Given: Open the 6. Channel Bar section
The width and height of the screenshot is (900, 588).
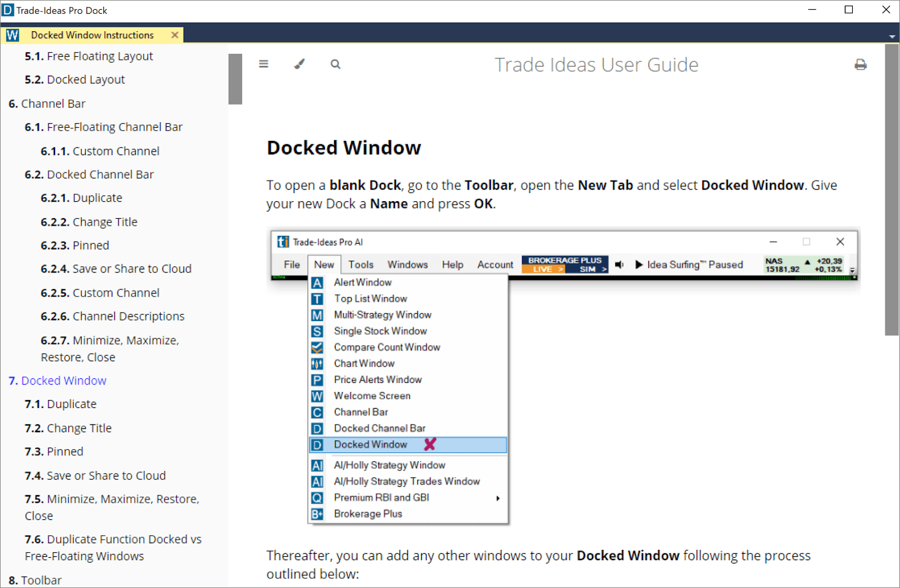Looking at the screenshot, I should coord(47,103).
